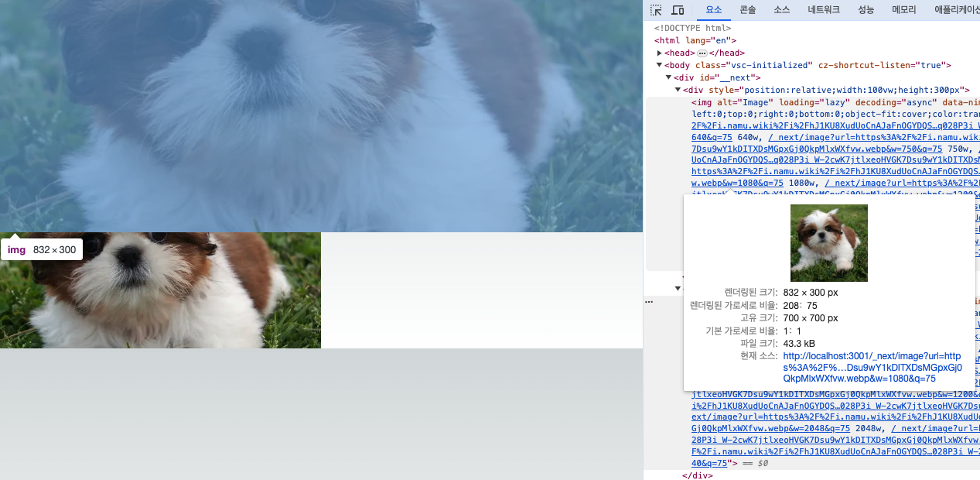Image resolution: width=980 pixels, height=480 pixels.
Task: Select the <!DOCTYPE html> line
Action: pos(692,28)
